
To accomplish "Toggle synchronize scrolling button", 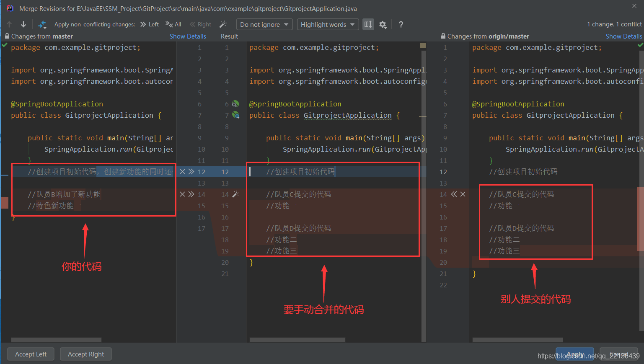I will 368,24.
